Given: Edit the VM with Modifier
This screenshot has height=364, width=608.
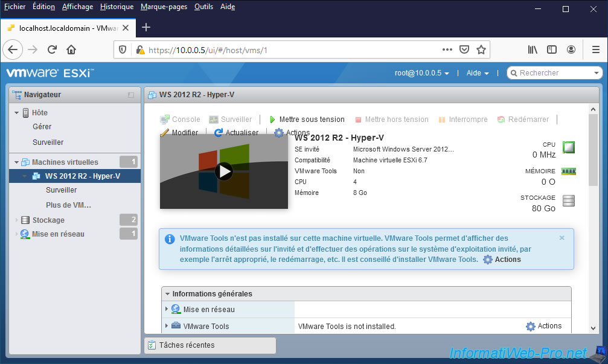Looking at the screenshot, I should pos(179,133).
